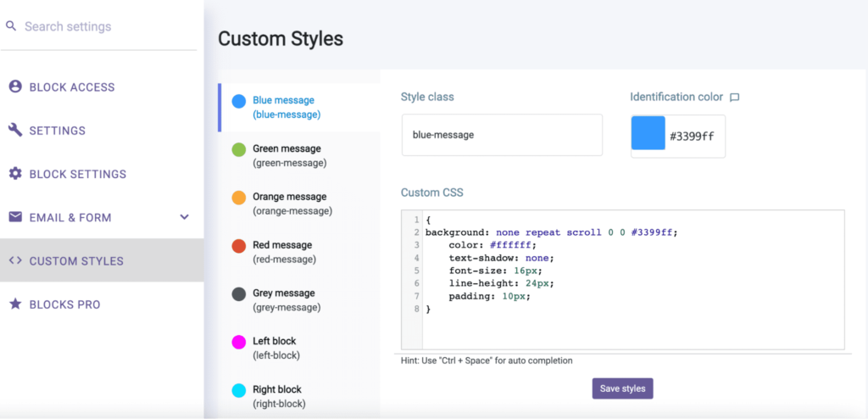This screenshot has height=419, width=868.
Task: Click the Save styles button
Action: click(622, 388)
